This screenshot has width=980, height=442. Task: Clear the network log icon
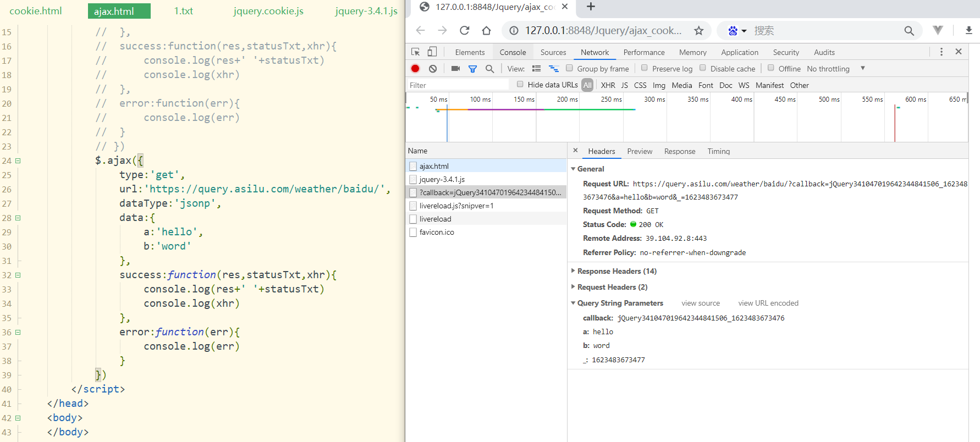click(433, 69)
